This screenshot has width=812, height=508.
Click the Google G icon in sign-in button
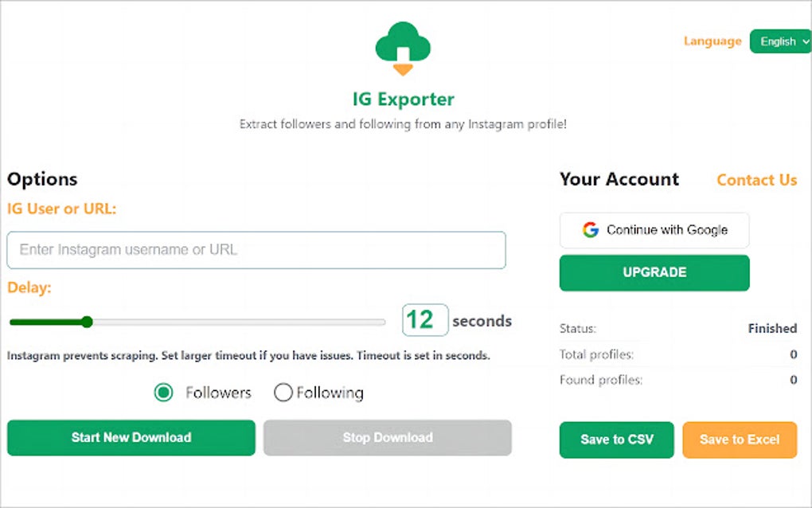click(589, 230)
